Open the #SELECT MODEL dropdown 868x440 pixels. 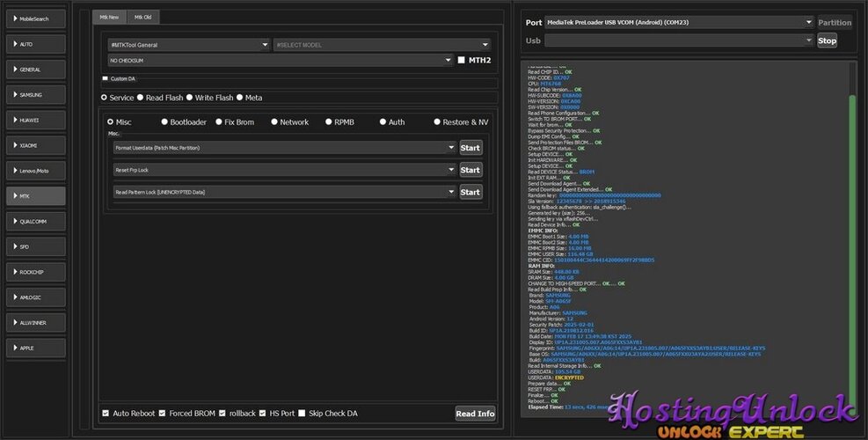pyautogui.click(x=382, y=45)
